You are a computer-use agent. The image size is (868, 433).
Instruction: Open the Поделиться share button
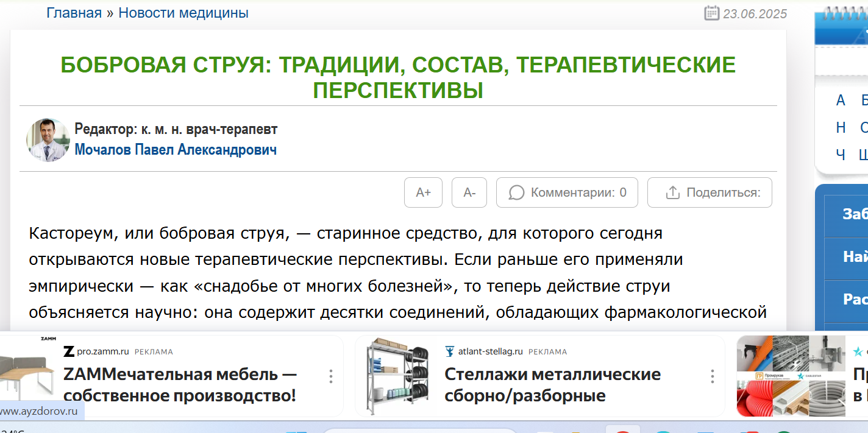point(710,192)
